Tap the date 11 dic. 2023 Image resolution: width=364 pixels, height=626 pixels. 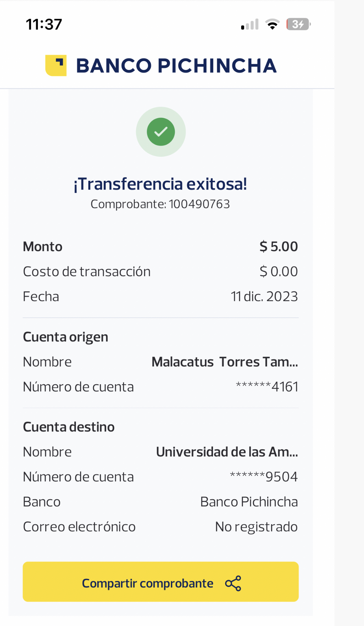[x=264, y=296]
